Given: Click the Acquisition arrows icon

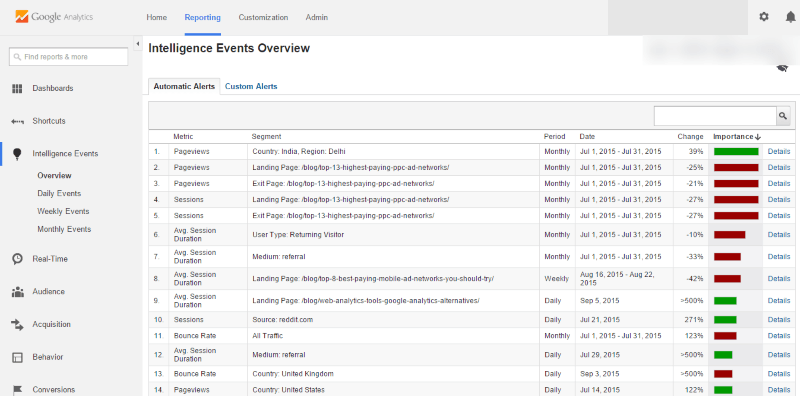Looking at the screenshot, I should [x=17, y=325].
